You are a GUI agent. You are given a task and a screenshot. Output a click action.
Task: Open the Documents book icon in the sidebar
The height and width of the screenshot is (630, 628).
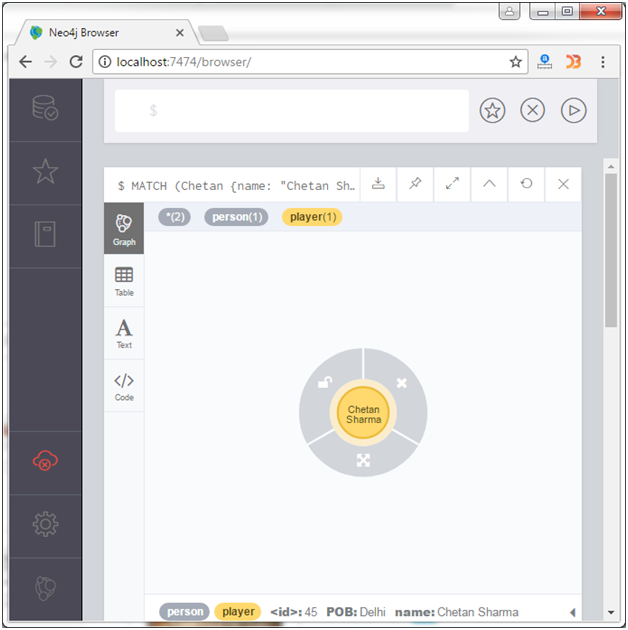click(45, 234)
